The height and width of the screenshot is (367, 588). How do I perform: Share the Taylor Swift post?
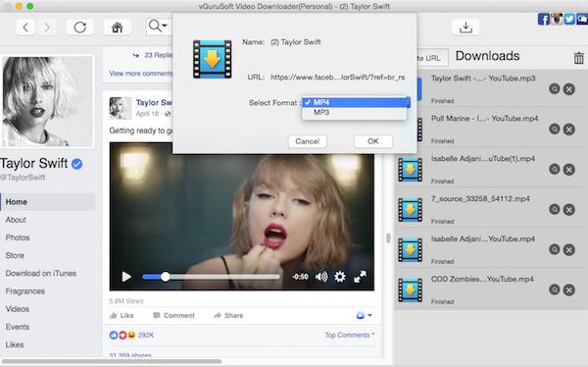[x=228, y=316]
